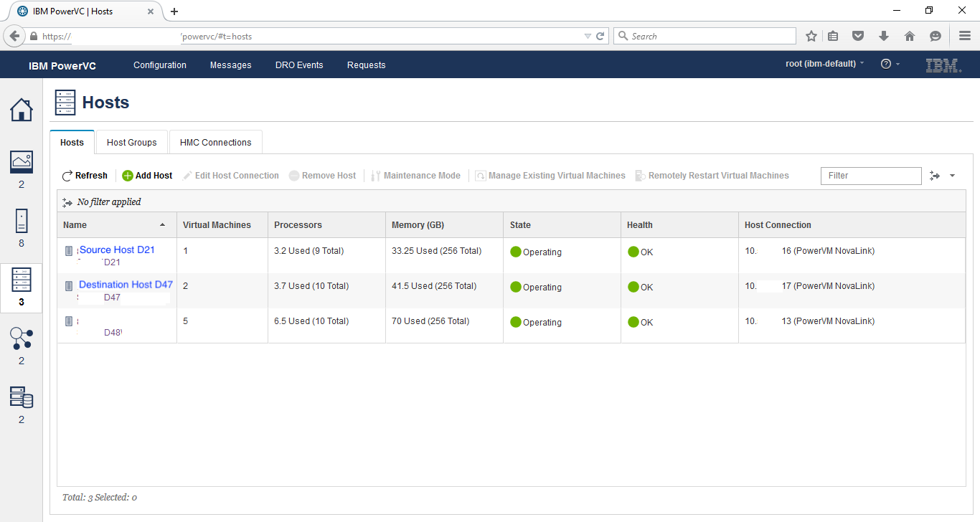Click the Firefox downloads arrow icon
980x522 pixels.
884,36
